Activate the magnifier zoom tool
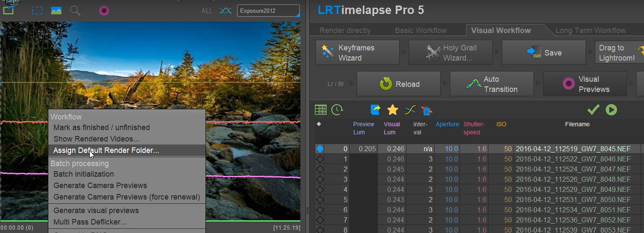Viewport: 644px width, 233px height. [x=75, y=11]
